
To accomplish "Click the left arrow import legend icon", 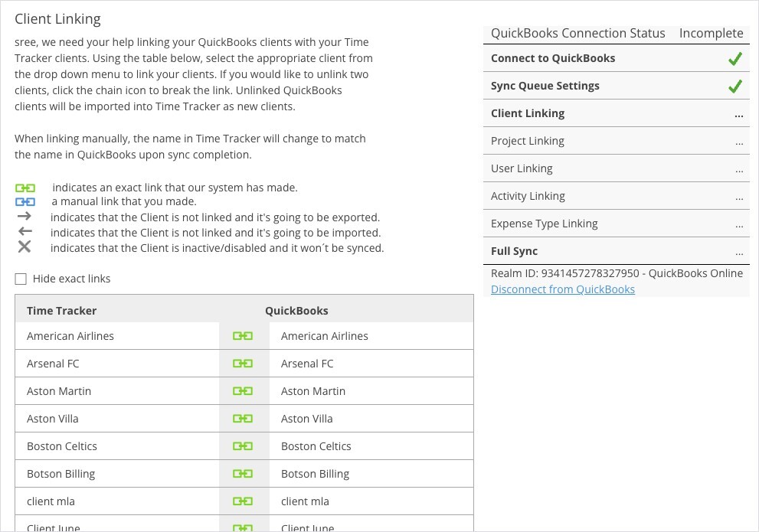I will coord(25,231).
